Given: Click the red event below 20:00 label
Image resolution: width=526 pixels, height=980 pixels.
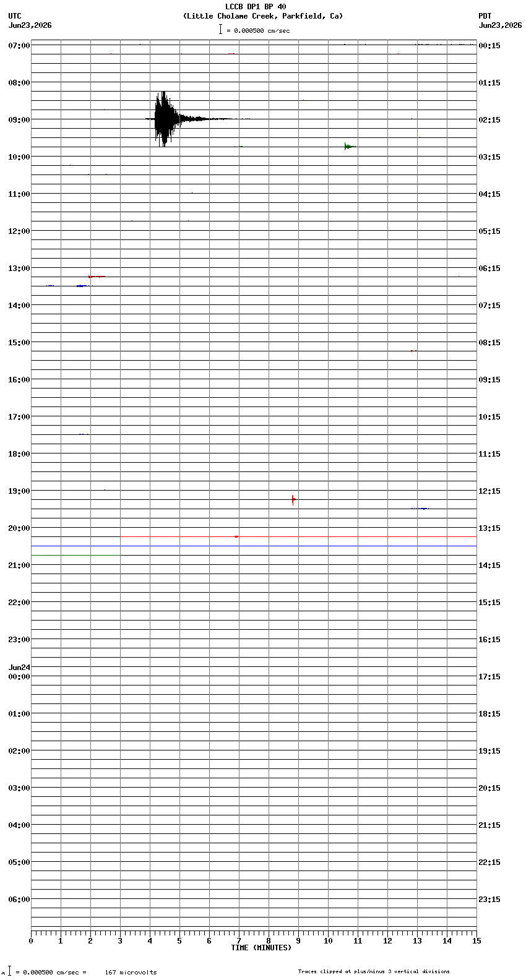Looking at the screenshot, I should coord(236,536).
